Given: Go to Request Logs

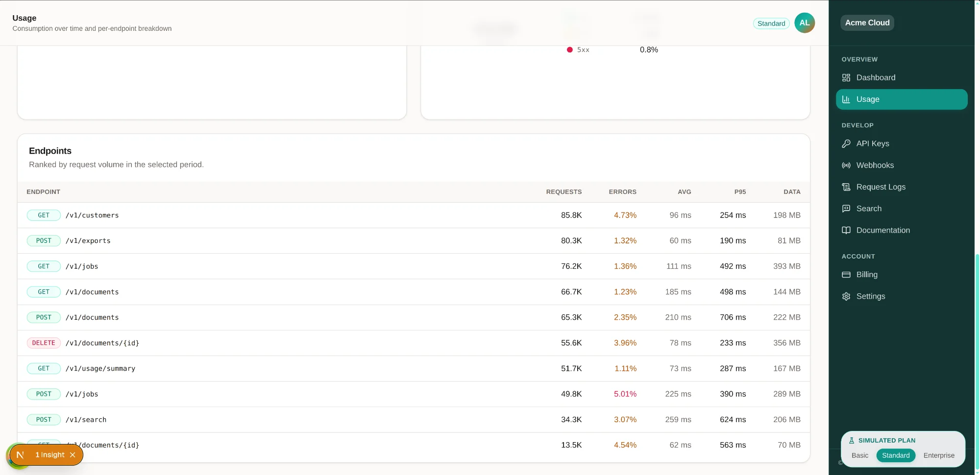Looking at the screenshot, I should click(902, 187).
